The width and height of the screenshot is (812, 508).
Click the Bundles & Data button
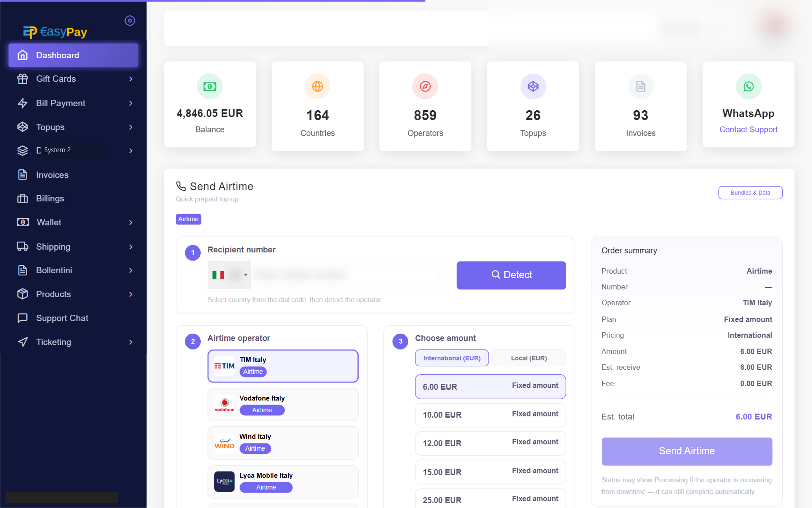[750, 193]
